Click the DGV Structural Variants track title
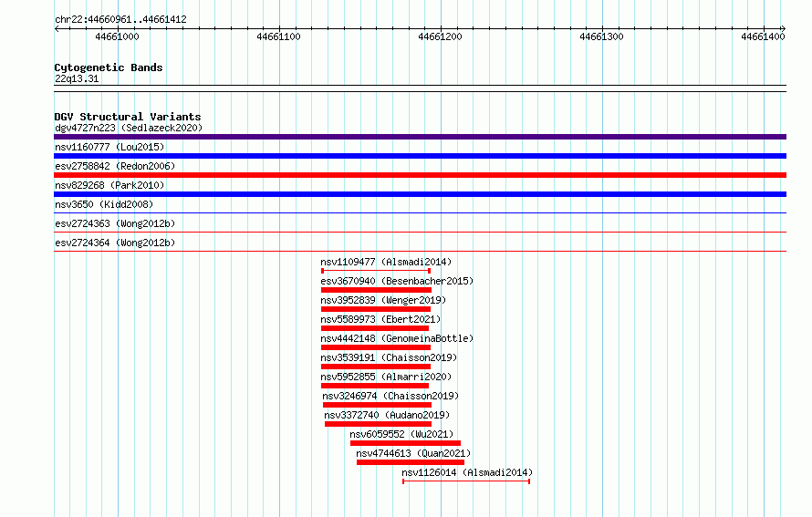Viewport: 812px width, 517px height. [128, 117]
